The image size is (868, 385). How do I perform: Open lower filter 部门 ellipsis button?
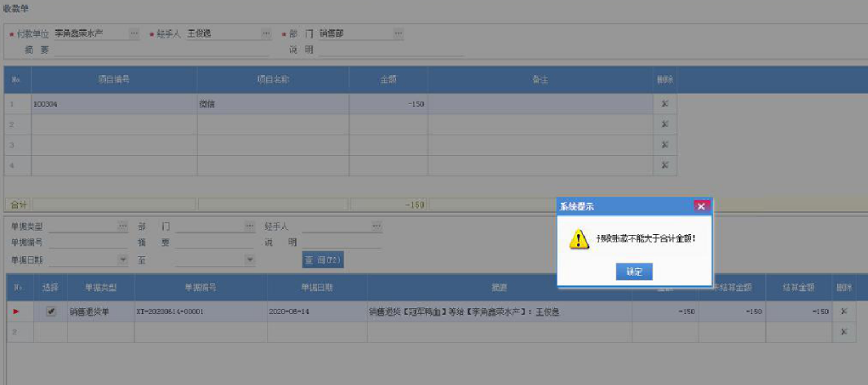[249, 227]
